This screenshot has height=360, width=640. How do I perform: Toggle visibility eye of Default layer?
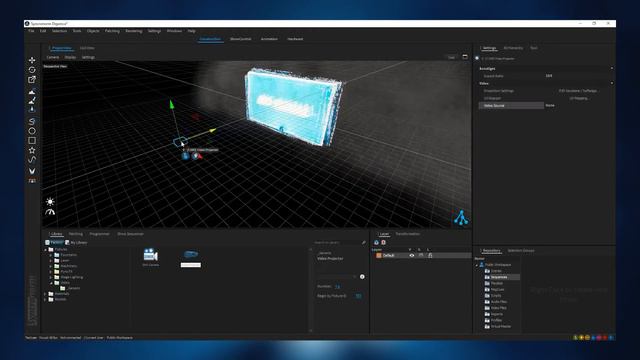click(x=411, y=256)
